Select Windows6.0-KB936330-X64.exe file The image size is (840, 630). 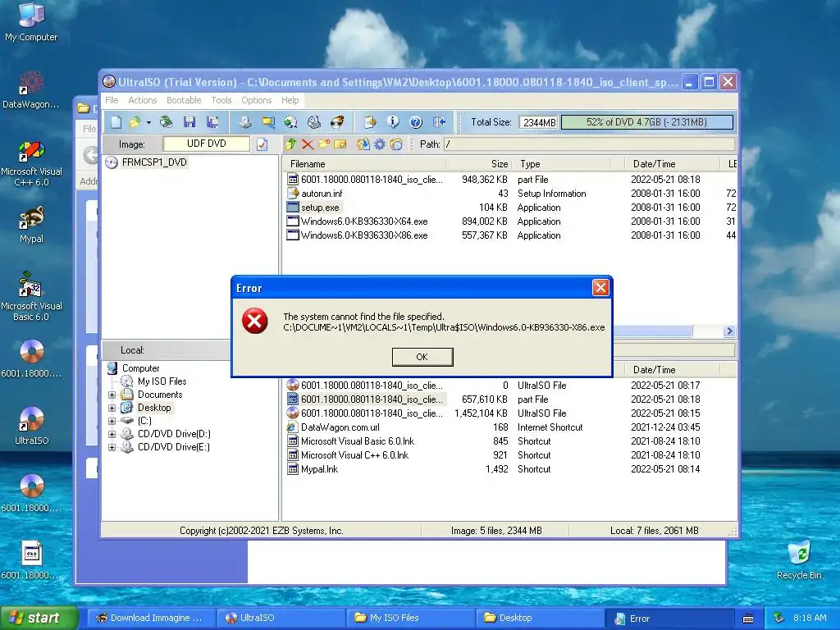tap(364, 221)
